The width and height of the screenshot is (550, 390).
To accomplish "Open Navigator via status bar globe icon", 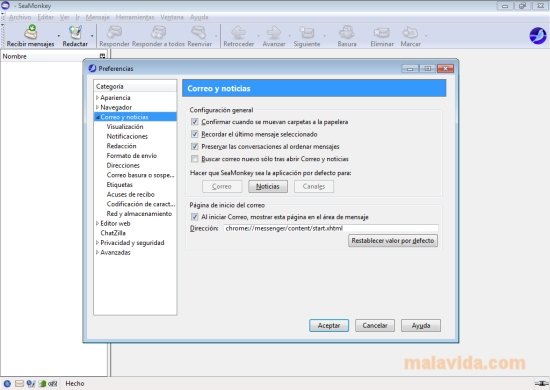I will pyautogui.click(x=7, y=383).
